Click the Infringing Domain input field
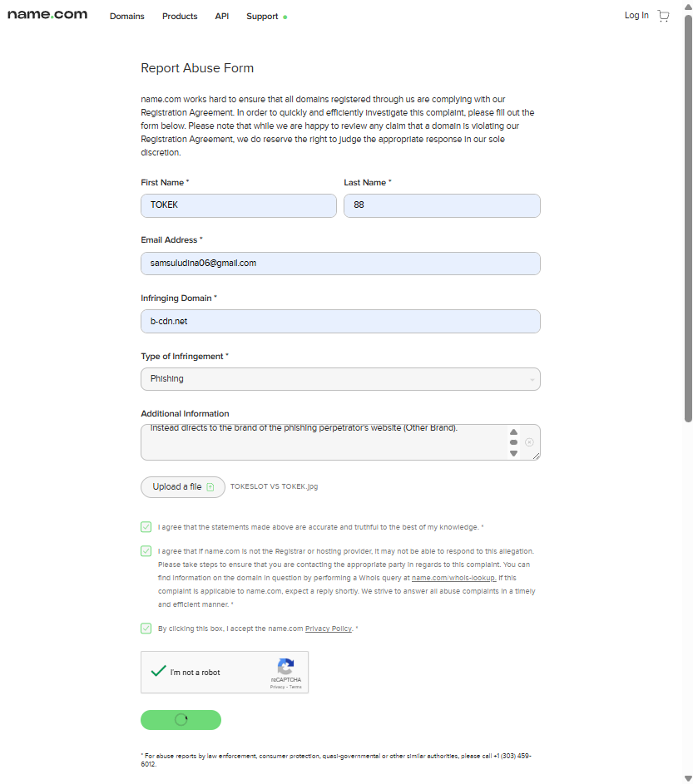The image size is (693, 784). coord(340,322)
